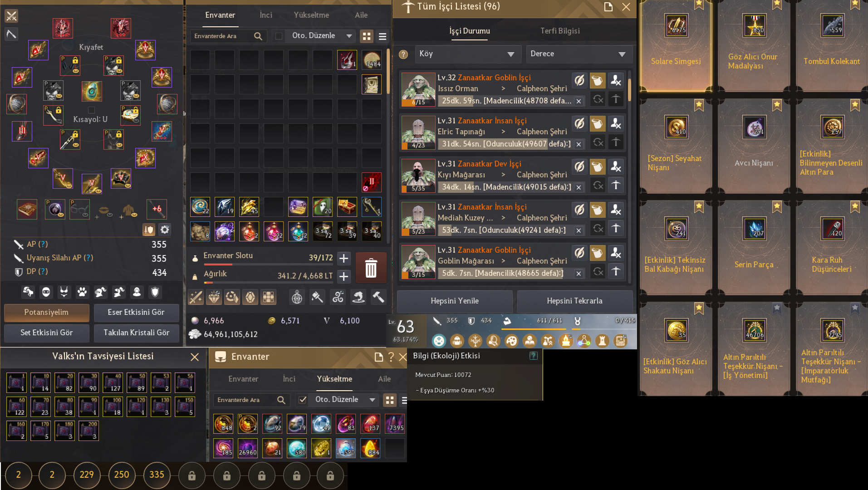Switch inventory to list view icon
The height and width of the screenshot is (490, 868).
click(x=383, y=36)
